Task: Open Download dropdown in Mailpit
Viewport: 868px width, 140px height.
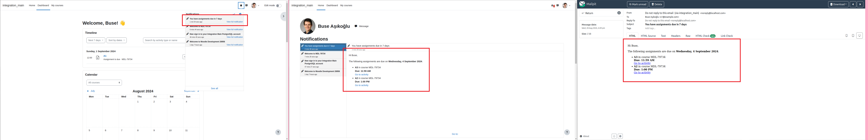Action: click(838, 4)
